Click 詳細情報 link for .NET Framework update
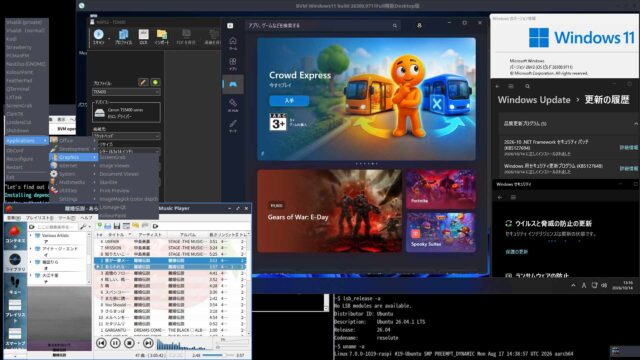 coord(629,148)
